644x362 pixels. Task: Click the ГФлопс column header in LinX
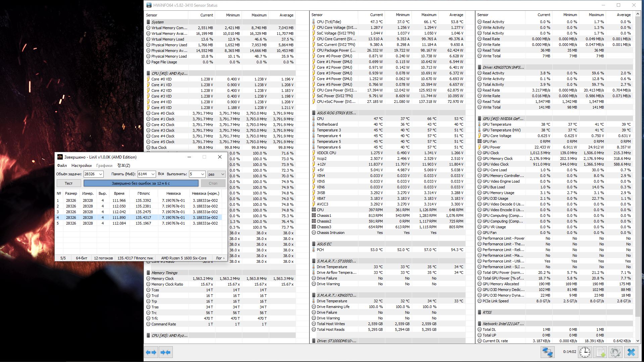click(144, 193)
